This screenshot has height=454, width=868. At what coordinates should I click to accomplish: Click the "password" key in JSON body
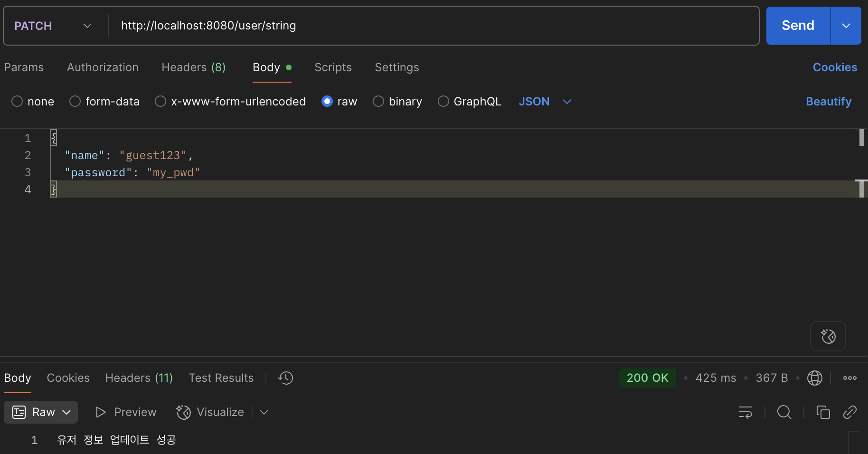(x=98, y=172)
